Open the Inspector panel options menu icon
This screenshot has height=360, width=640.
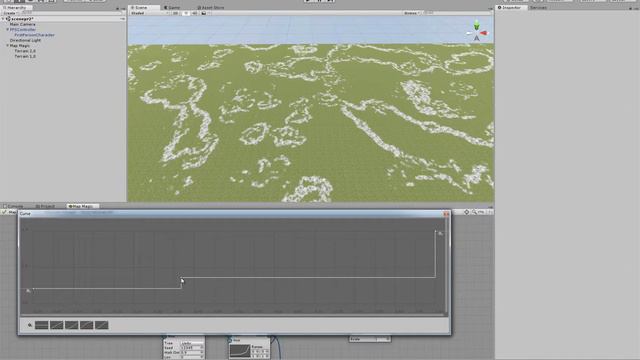[636, 8]
